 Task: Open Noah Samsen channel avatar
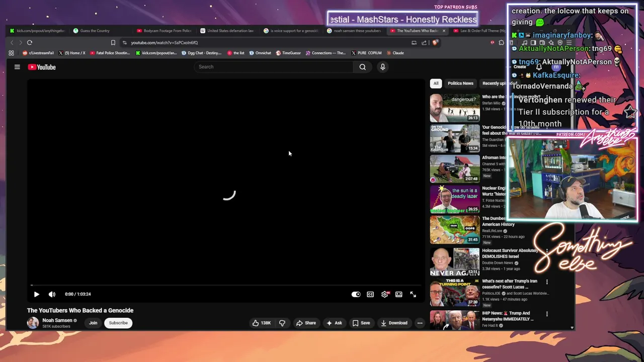click(33, 323)
